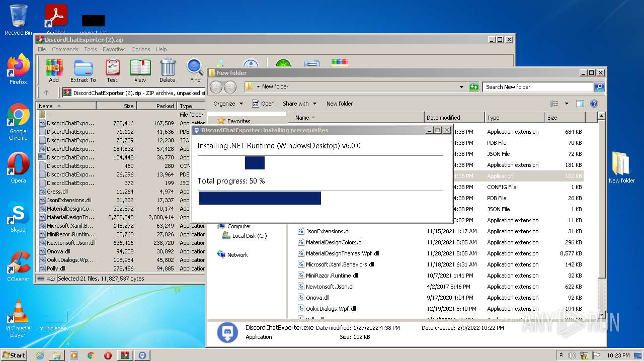The height and width of the screenshot is (362, 644).
Task: Click New folder button in Explorer toolbar
Action: coord(340,104)
